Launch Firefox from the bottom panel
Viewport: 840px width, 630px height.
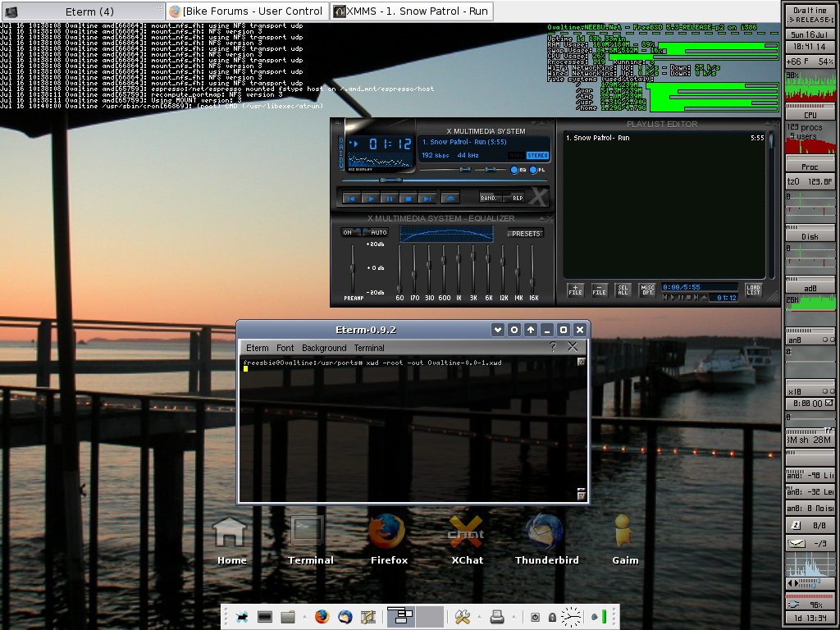(x=322, y=617)
